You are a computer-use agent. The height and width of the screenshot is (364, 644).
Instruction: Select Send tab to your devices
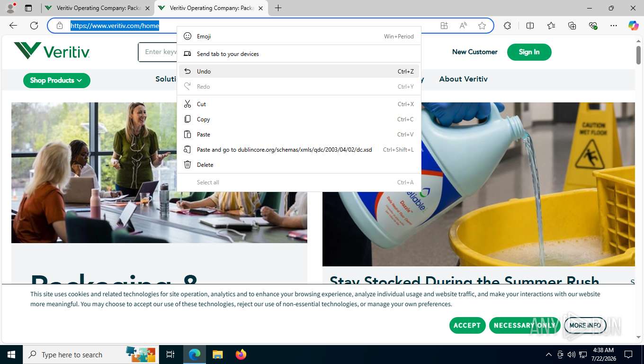pos(299,54)
